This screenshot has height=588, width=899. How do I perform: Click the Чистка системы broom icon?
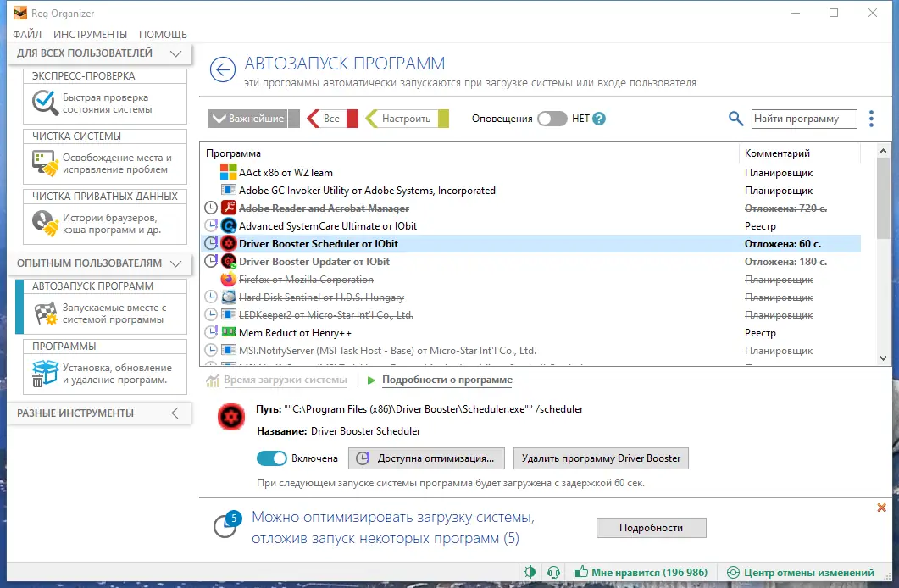point(45,164)
